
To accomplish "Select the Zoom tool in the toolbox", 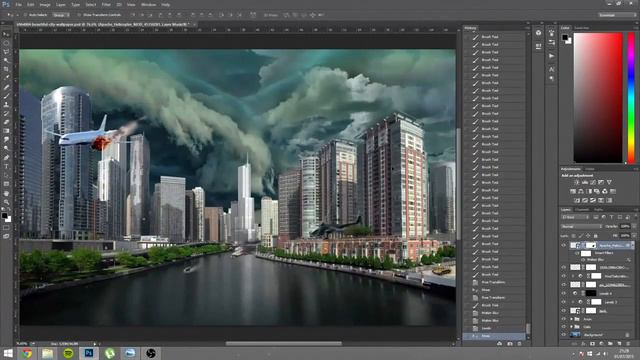I will coord(6,202).
